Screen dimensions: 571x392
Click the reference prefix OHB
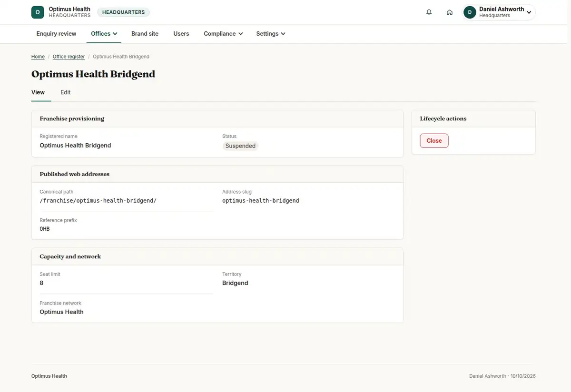[x=45, y=229]
